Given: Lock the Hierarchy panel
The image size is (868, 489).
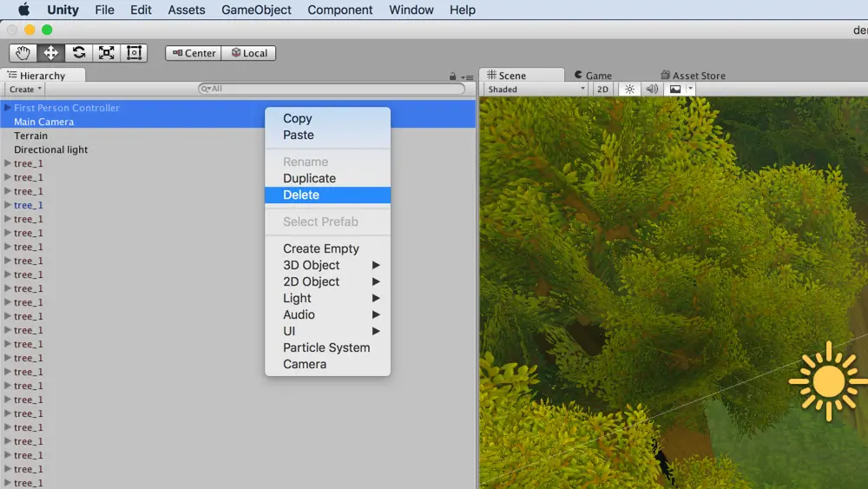Looking at the screenshot, I should pyautogui.click(x=453, y=76).
